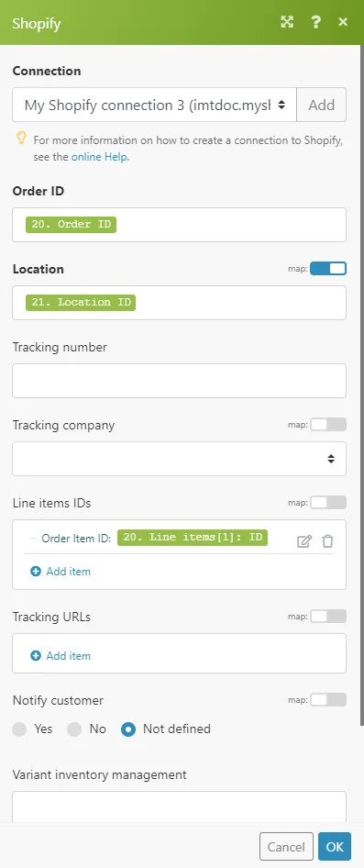Click the Add connection button
Screen dimensions: 364x868
click(322, 105)
